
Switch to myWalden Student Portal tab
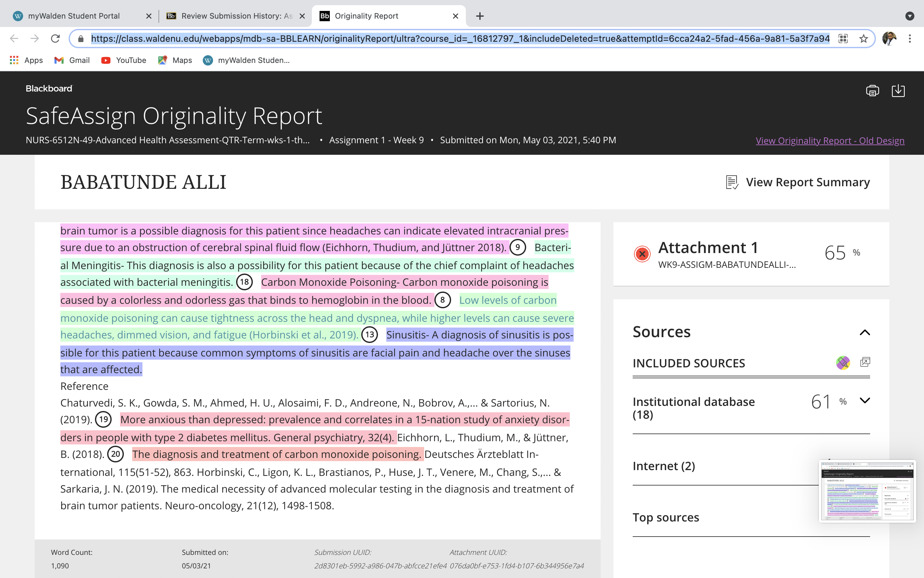pos(74,16)
